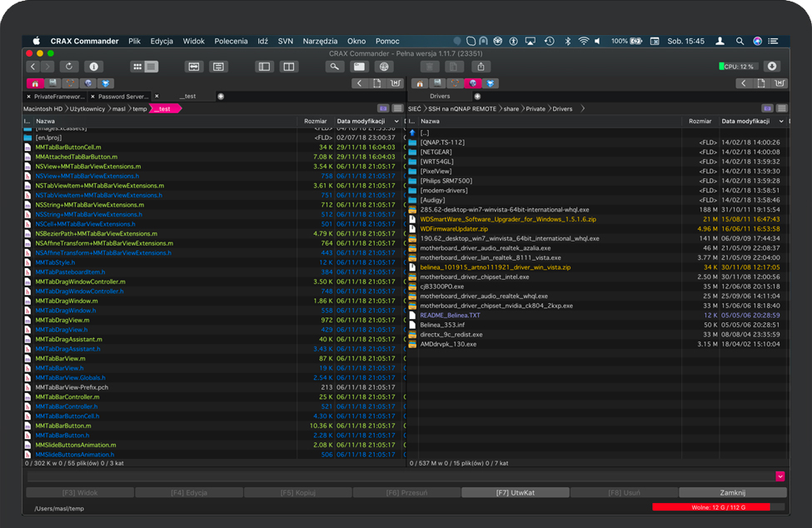
Task: Switch to icon grid view mode
Action: coord(137,67)
